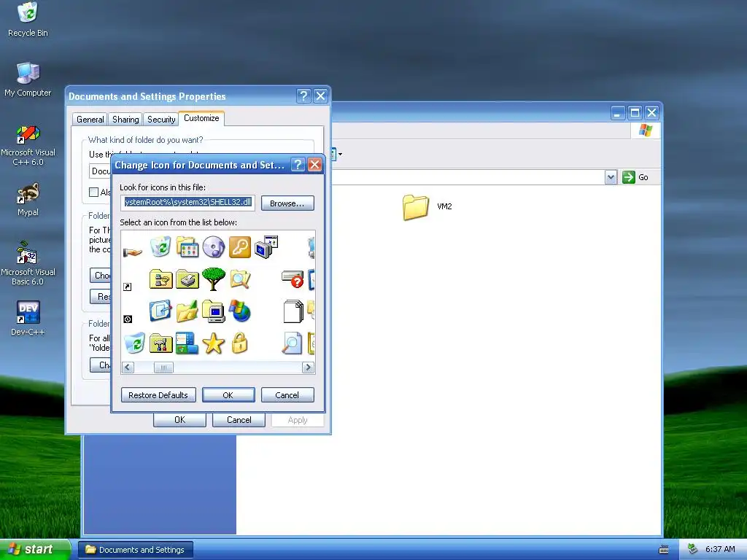The height and width of the screenshot is (560, 747).
Task: Click the help button in Change Icon title bar
Action: 298,165
